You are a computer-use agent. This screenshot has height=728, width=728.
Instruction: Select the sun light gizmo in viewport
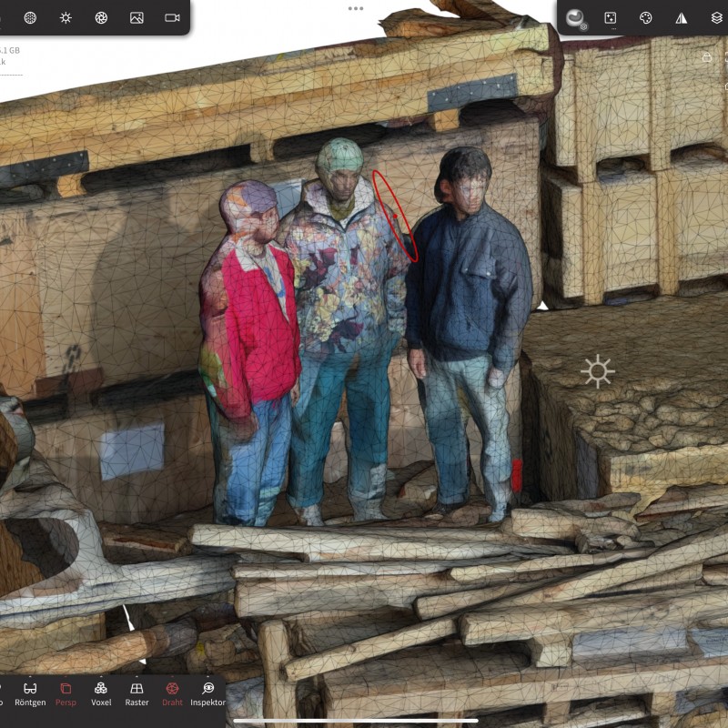(x=598, y=371)
